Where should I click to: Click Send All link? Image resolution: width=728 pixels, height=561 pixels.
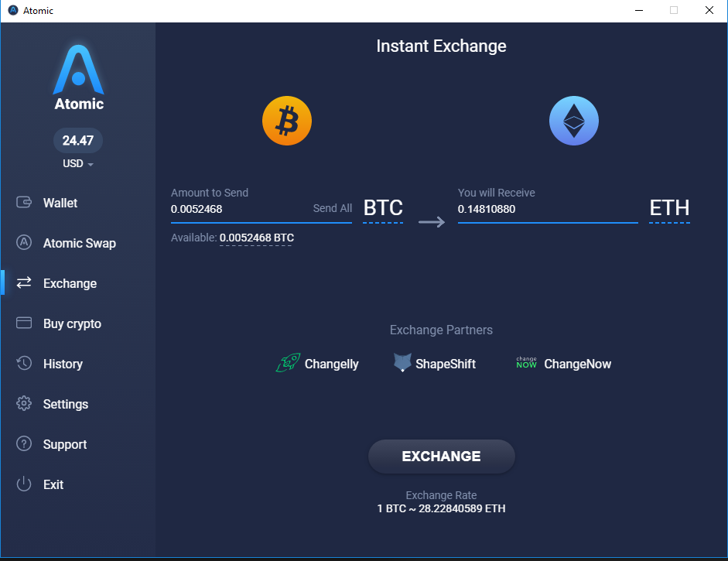[333, 208]
